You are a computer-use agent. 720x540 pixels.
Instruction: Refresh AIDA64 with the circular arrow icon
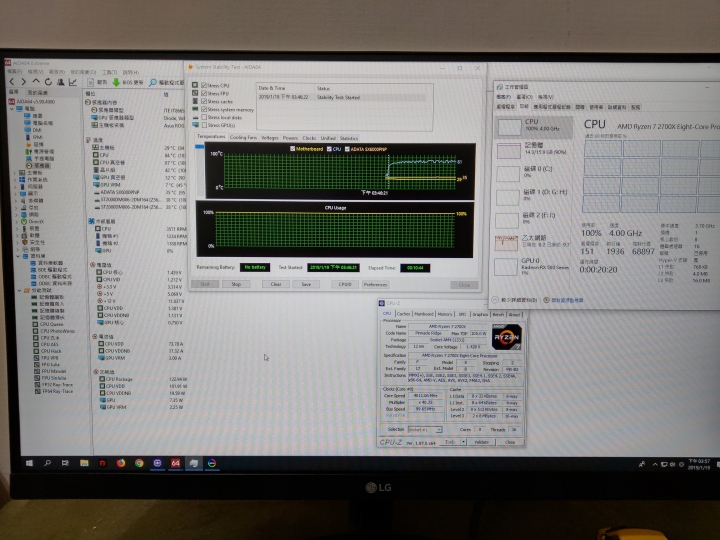click(x=48, y=82)
